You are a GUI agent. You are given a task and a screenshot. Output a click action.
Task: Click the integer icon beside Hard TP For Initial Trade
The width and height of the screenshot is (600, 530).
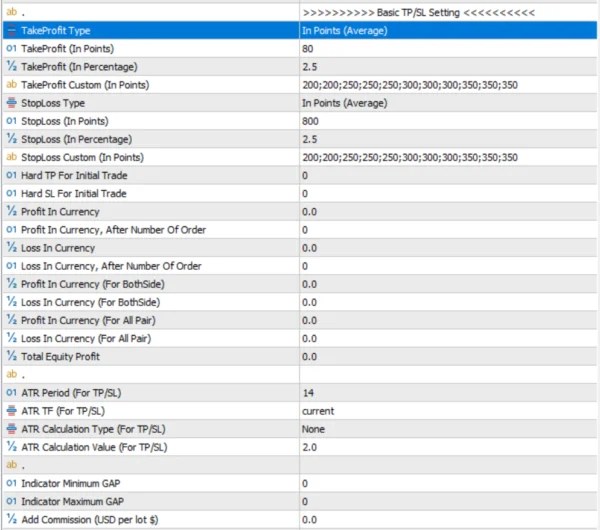[12, 175]
